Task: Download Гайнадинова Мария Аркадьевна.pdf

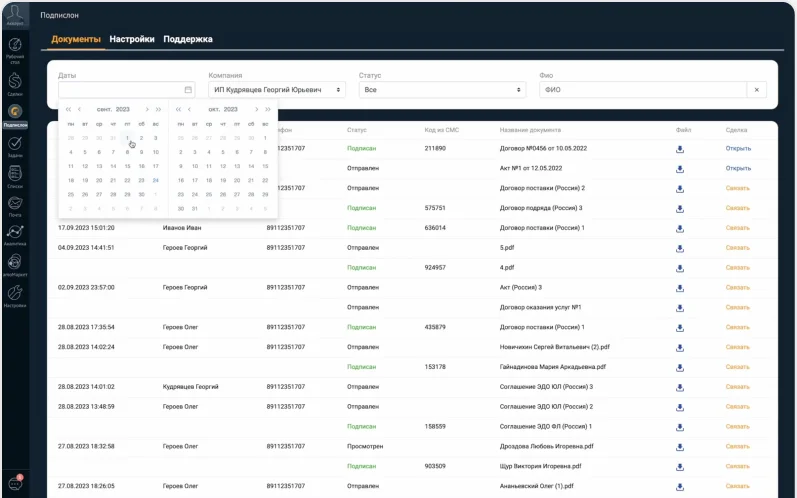Action: click(680, 367)
